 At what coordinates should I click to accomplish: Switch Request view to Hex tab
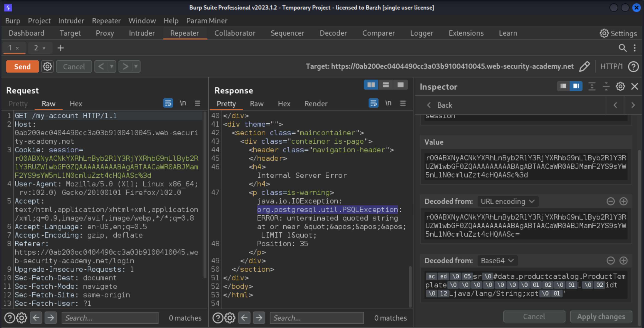click(76, 104)
